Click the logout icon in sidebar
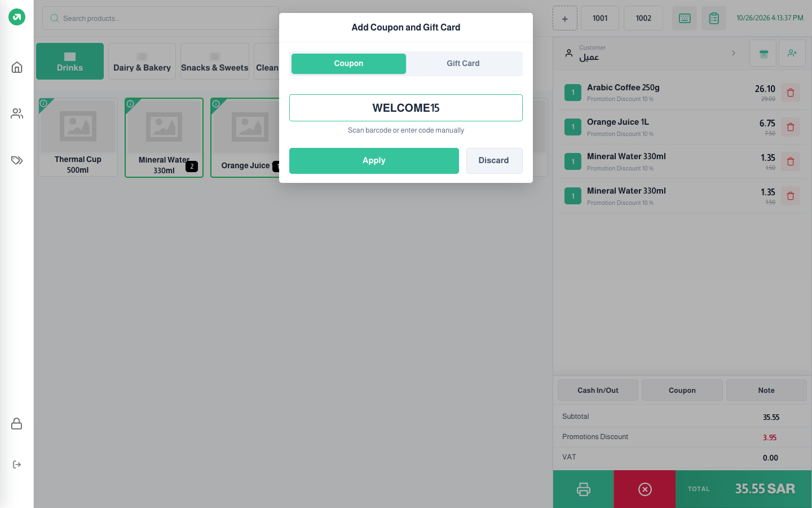Image resolution: width=812 pixels, height=508 pixels. click(17, 465)
